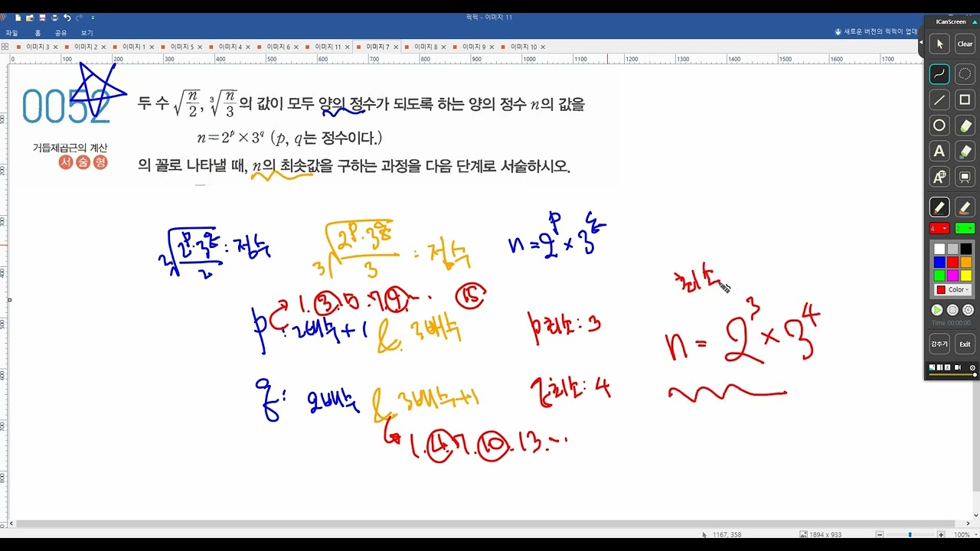Pick the yellow color swatch
The height and width of the screenshot is (551, 980).
965,275
